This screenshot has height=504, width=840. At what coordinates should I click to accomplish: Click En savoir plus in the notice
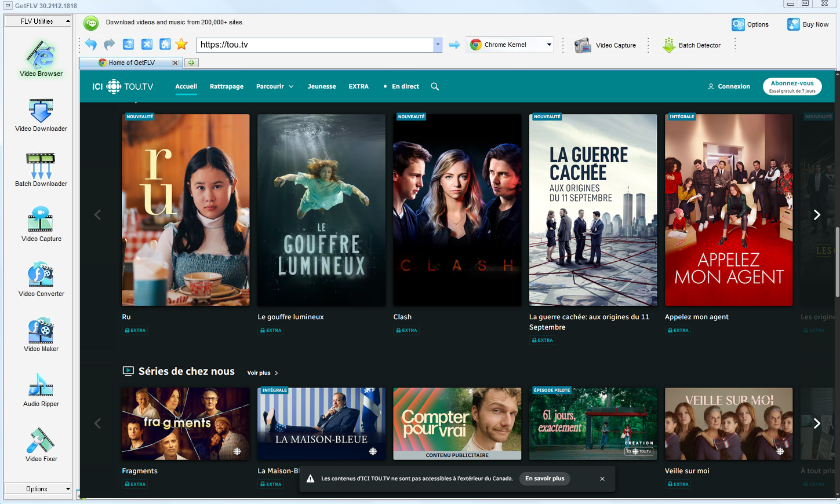click(x=545, y=479)
